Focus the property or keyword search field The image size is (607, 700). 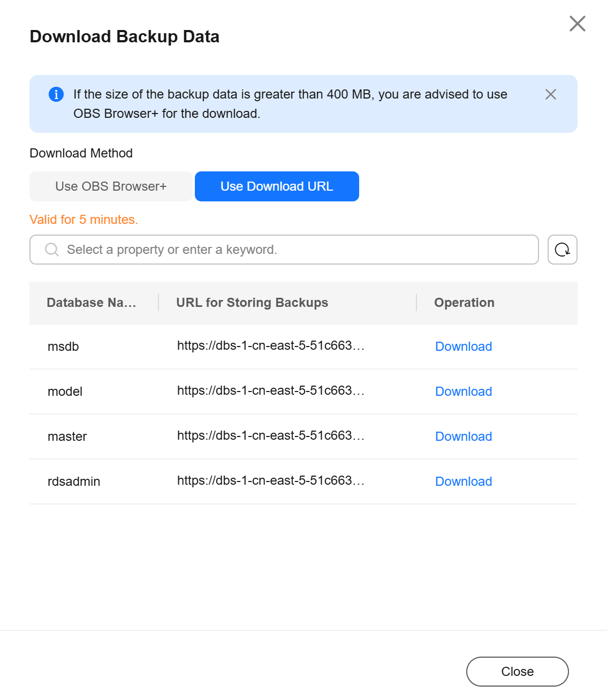[x=284, y=250]
